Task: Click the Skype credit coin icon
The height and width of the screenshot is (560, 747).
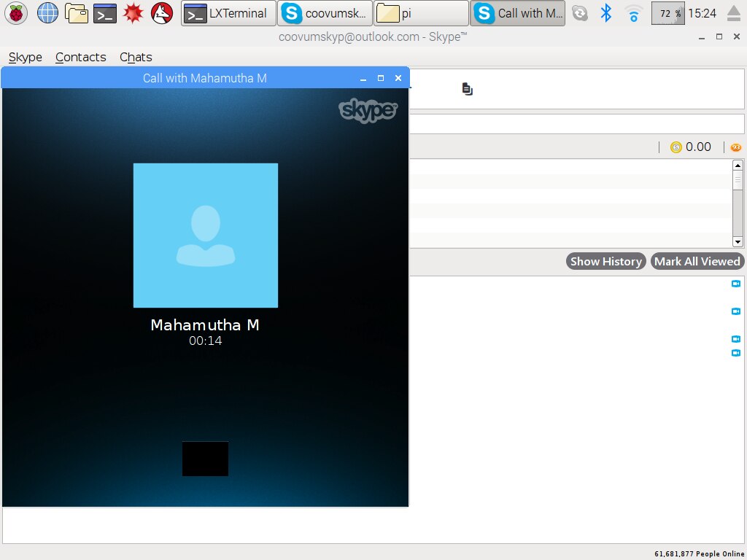Action: 676,147
